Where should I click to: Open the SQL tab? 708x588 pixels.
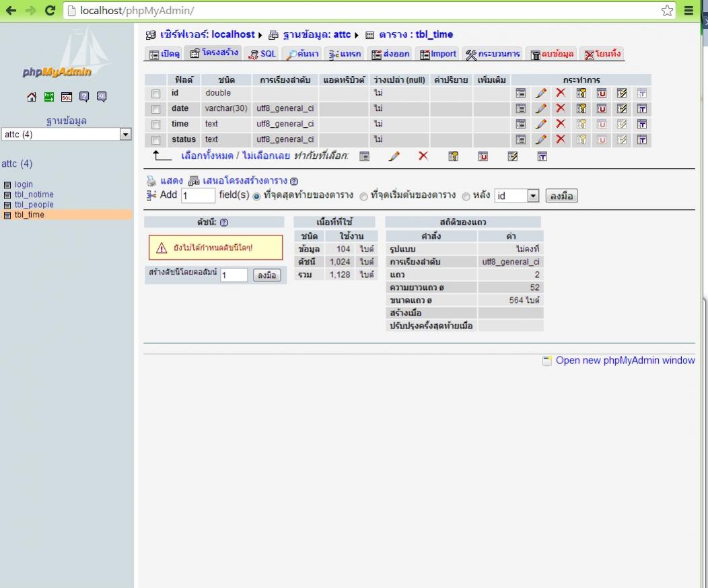click(x=262, y=54)
